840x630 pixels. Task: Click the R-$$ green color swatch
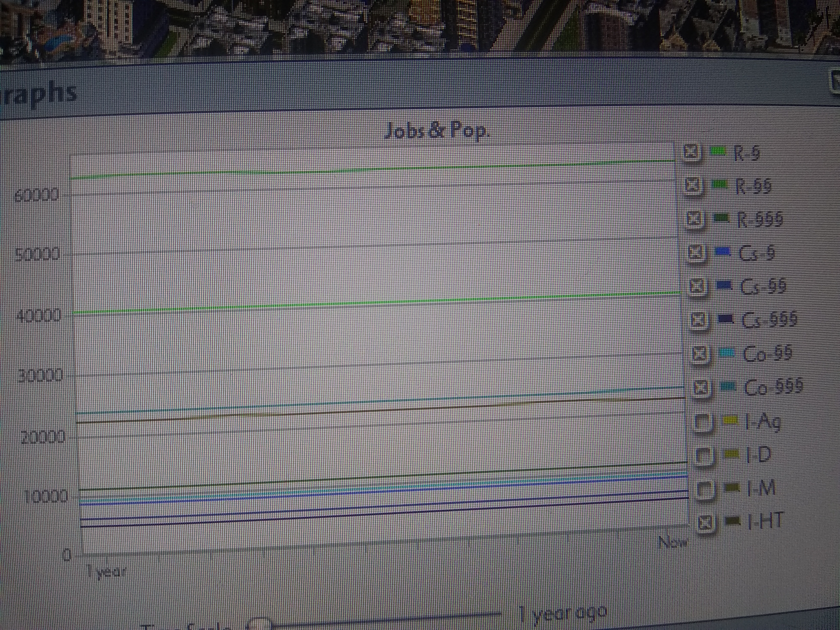(719, 185)
